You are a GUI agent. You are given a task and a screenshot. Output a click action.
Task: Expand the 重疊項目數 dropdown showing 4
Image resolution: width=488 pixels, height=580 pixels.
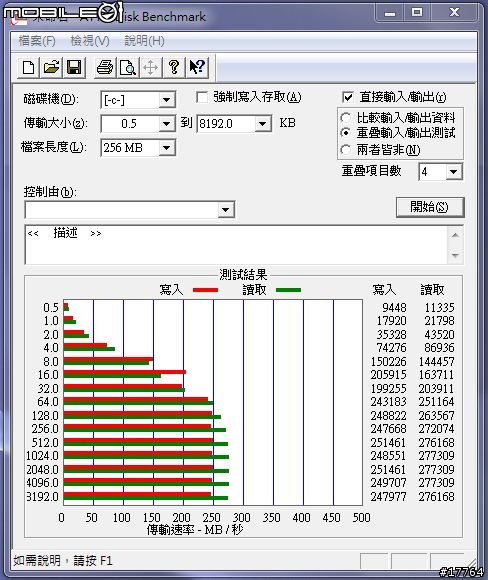pos(454,172)
